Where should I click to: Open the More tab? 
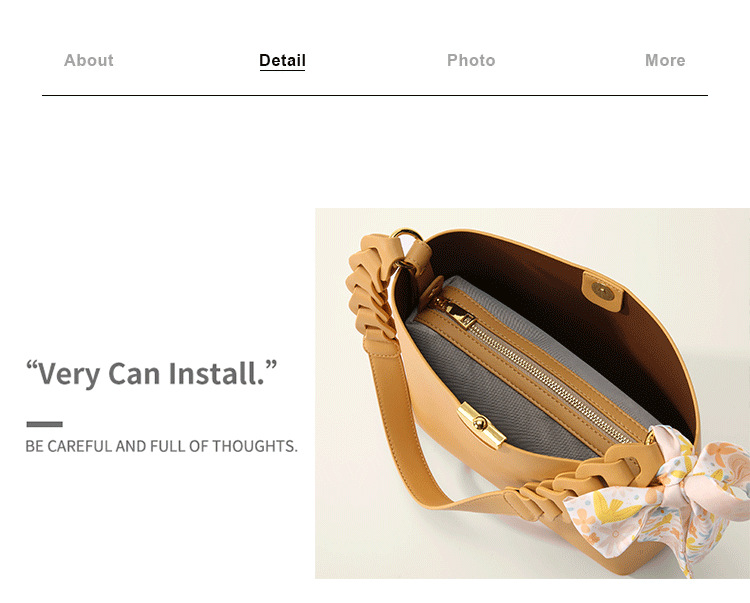[665, 60]
